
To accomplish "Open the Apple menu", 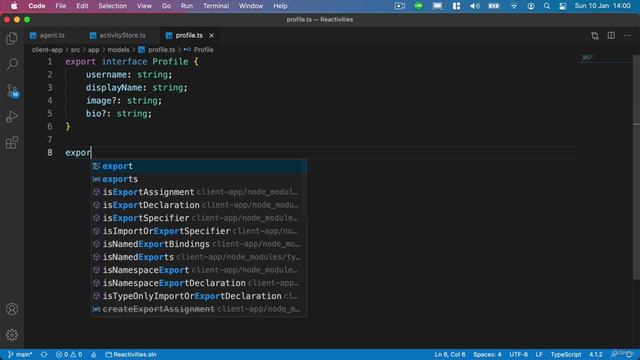I will coord(14,6).
